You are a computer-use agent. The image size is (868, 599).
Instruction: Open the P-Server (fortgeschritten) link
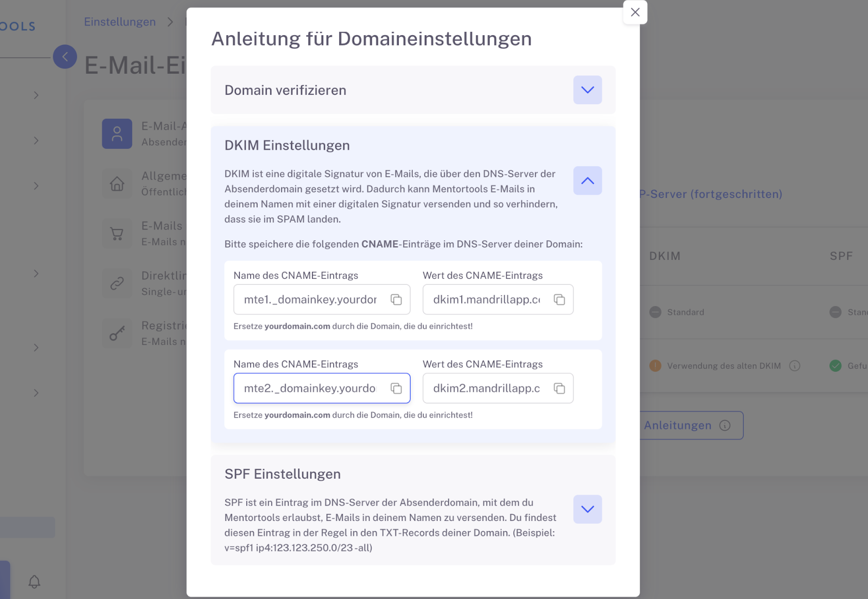(711, 194)
